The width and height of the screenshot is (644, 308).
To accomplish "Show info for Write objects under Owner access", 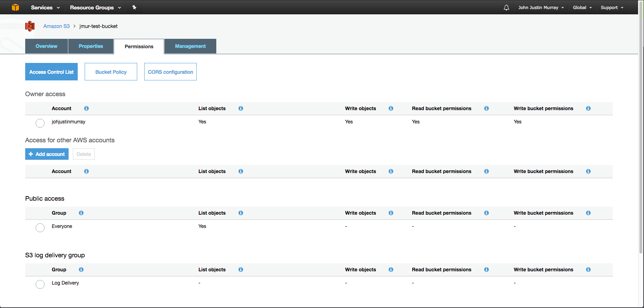I will (391, 108).
